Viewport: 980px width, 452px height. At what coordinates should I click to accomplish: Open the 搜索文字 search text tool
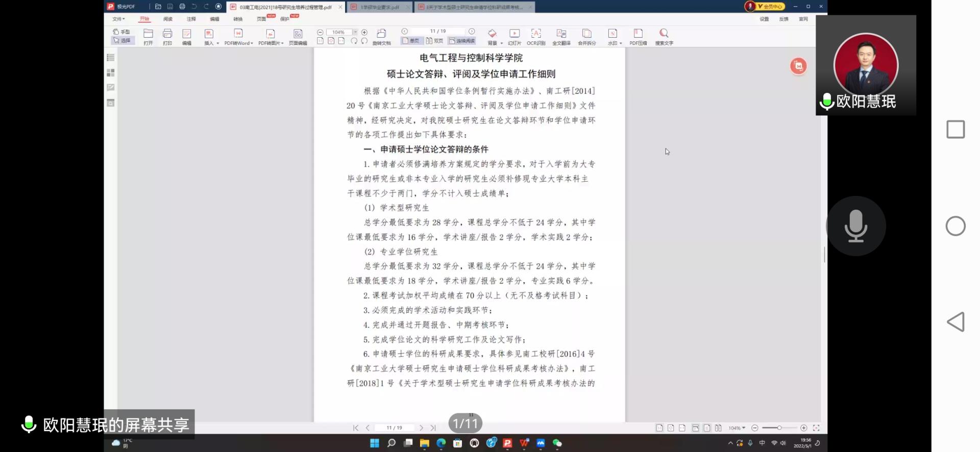[664, 34]
